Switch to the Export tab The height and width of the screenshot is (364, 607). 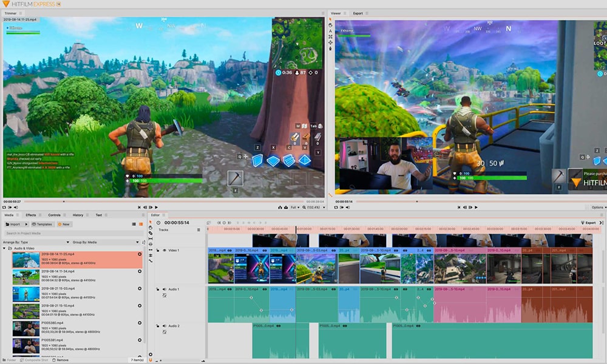pyautogui.click(x=358, y=13)
